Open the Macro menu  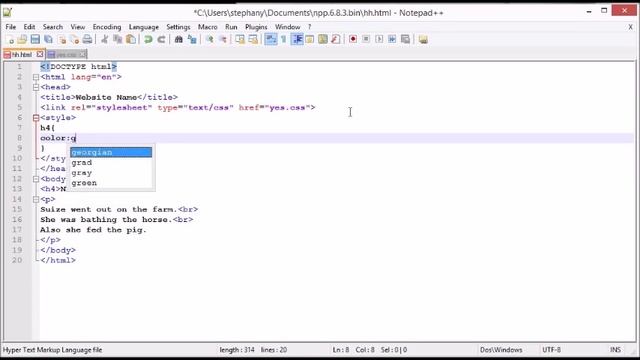tap(208, 27)
